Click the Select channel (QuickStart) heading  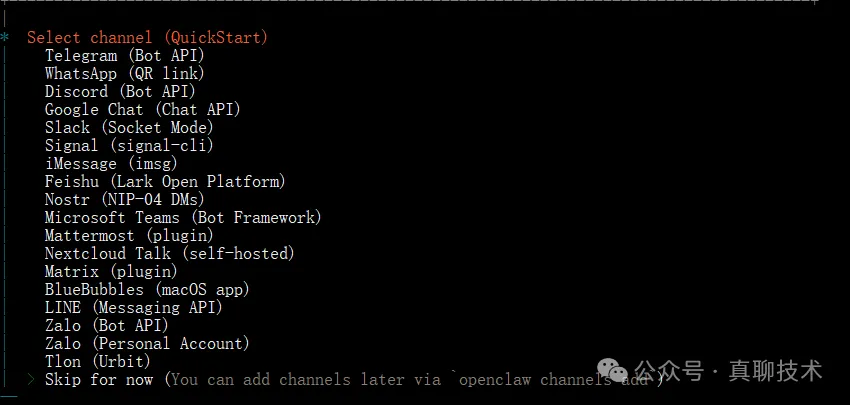[x=147, y=38]
